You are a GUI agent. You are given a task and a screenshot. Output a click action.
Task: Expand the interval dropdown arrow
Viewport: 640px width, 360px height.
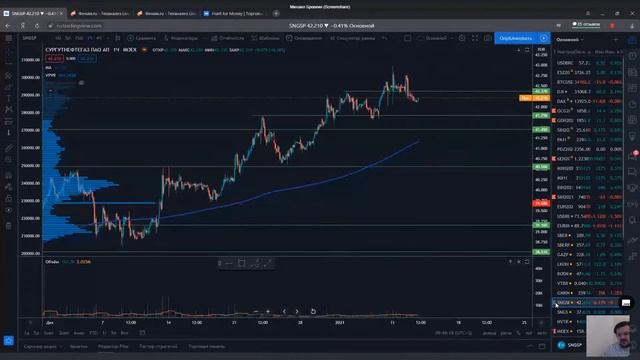click(108, 38)
